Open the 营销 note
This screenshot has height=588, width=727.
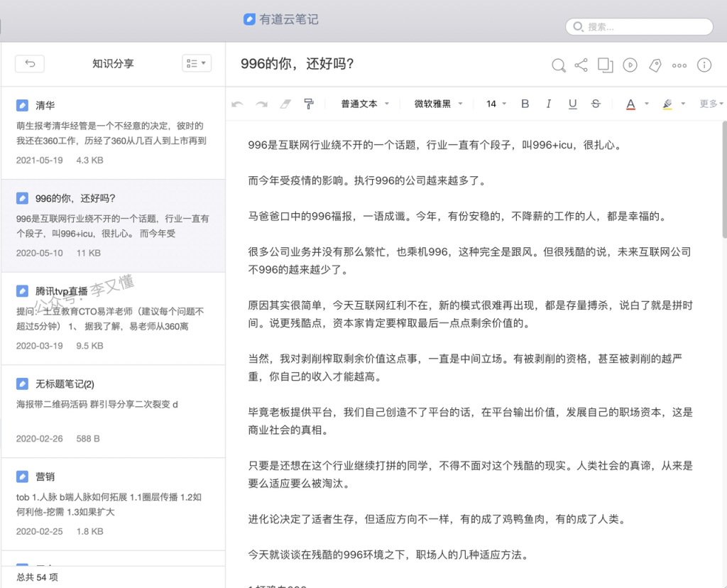point(113,504)
